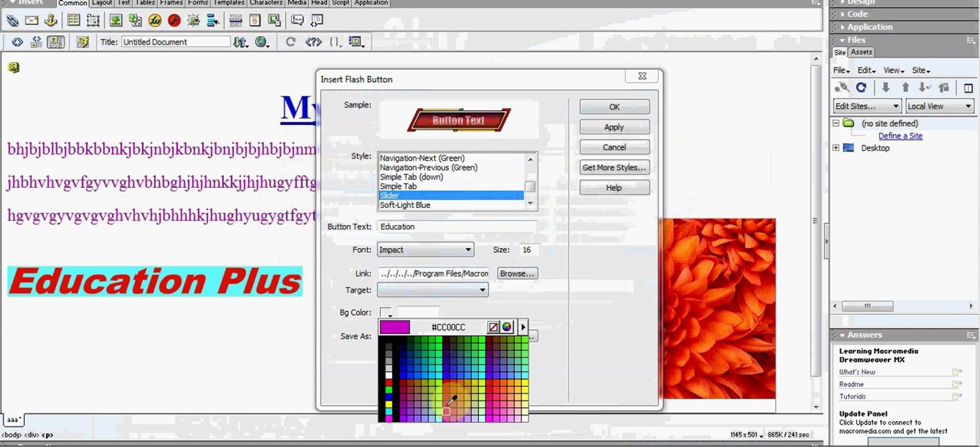Click the Hyperlink chain icon
Viewport: 980px width, 447px height.
click(12, 20)
